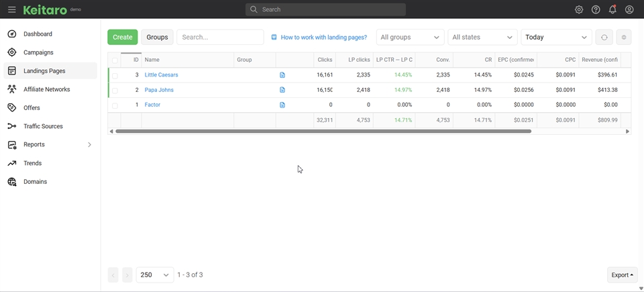Open the 'How to work with landing pages?' link

(323, 38)
